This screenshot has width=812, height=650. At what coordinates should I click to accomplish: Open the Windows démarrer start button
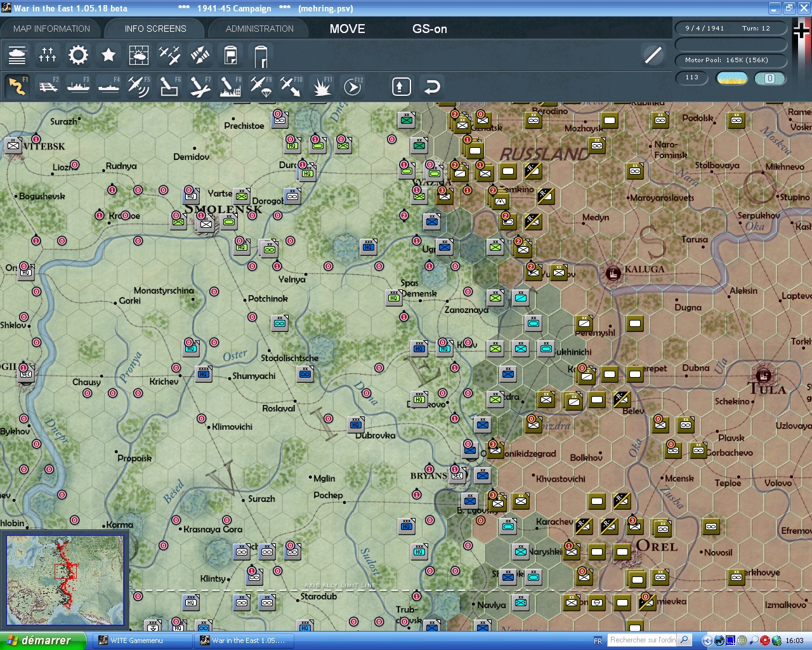[x=43, y=640]
